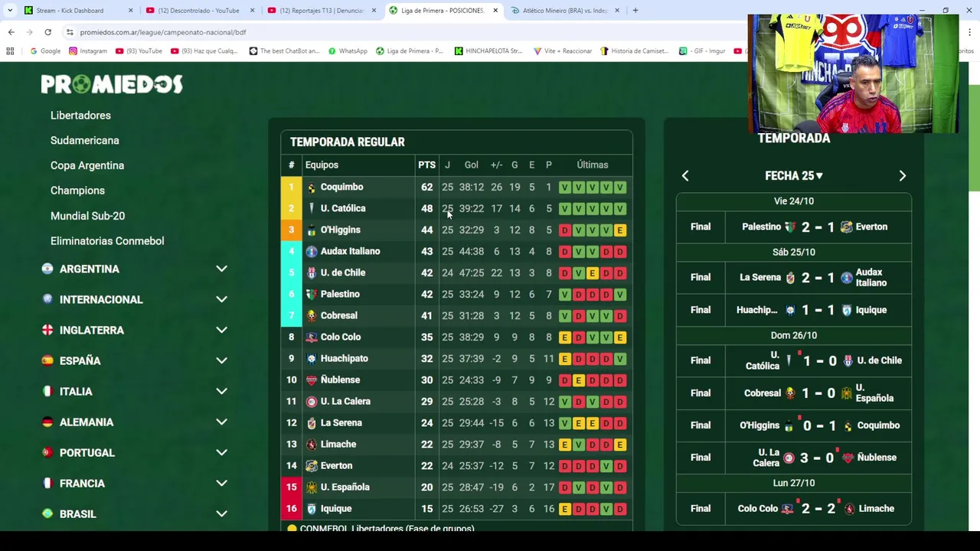Open the Libertadores link in sidebar
This screenshot has height=551, width=980.
[x=80, y=116]
